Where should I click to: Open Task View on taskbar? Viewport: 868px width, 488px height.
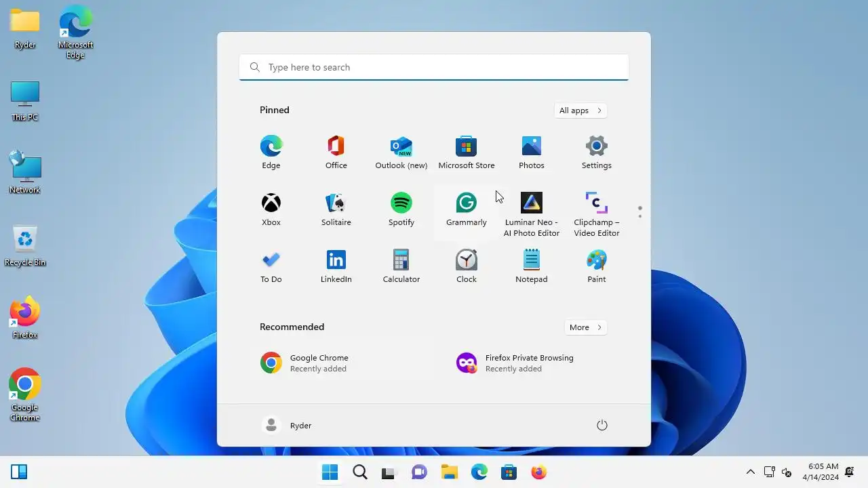click(x=389, y=472)
